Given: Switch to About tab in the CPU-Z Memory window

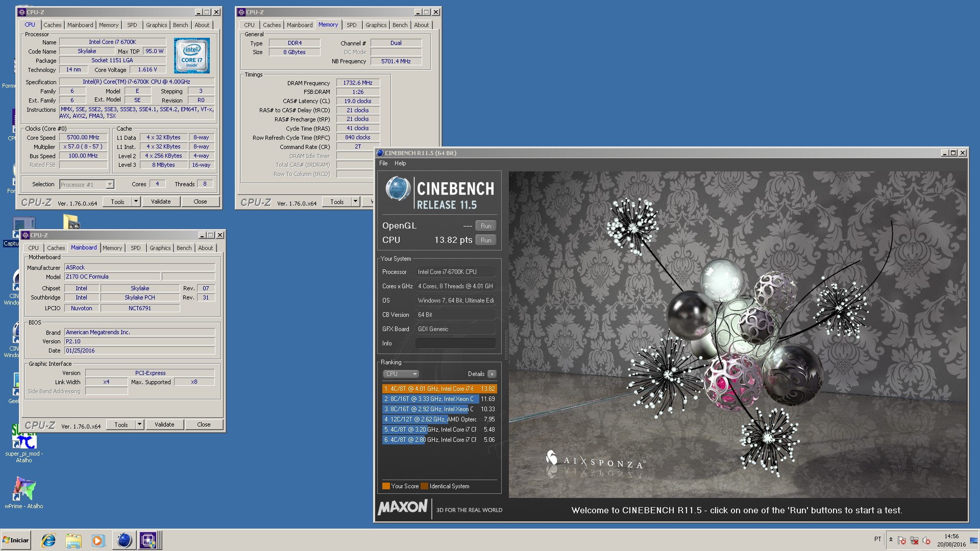Looking at the screenshot, I should [x=422, y=25].
